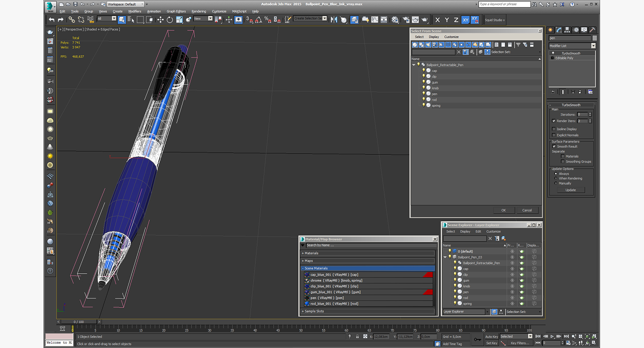Open the Modifiers menu

134,11
